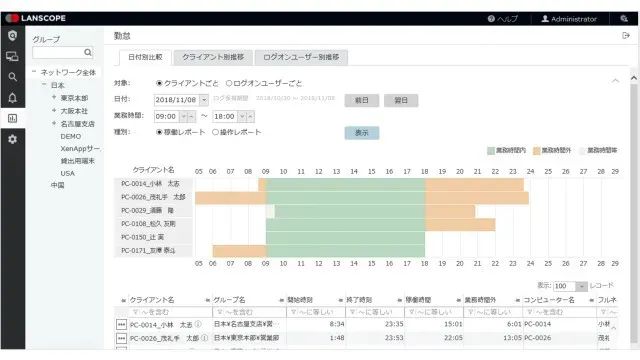Click the export icon beside 勤怠 header

click(626, 36)
